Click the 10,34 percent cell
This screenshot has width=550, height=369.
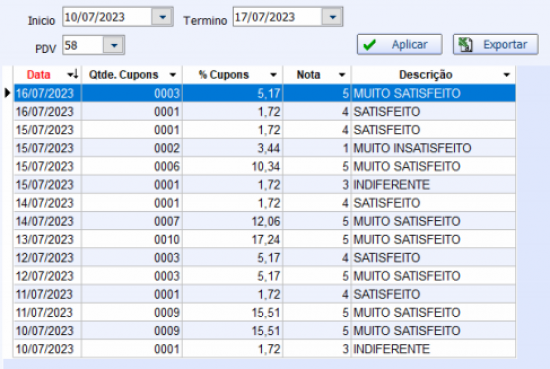tap(233, 166)
